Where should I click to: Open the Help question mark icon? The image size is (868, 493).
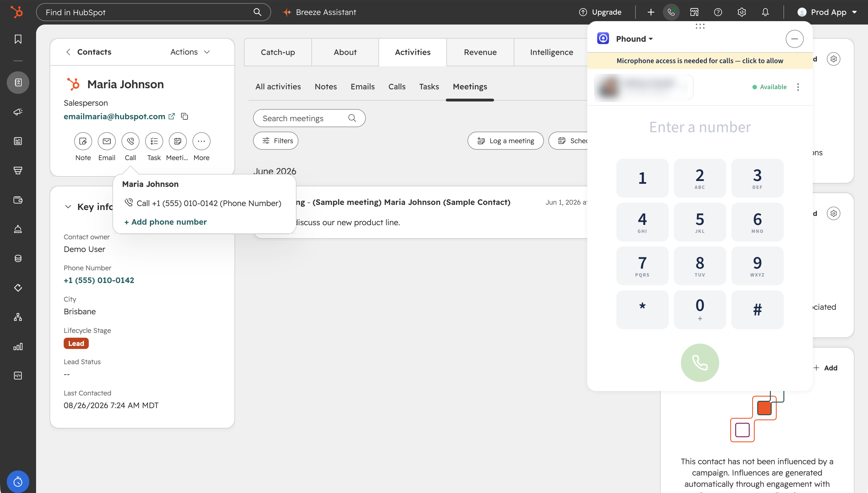coord(718,12)
